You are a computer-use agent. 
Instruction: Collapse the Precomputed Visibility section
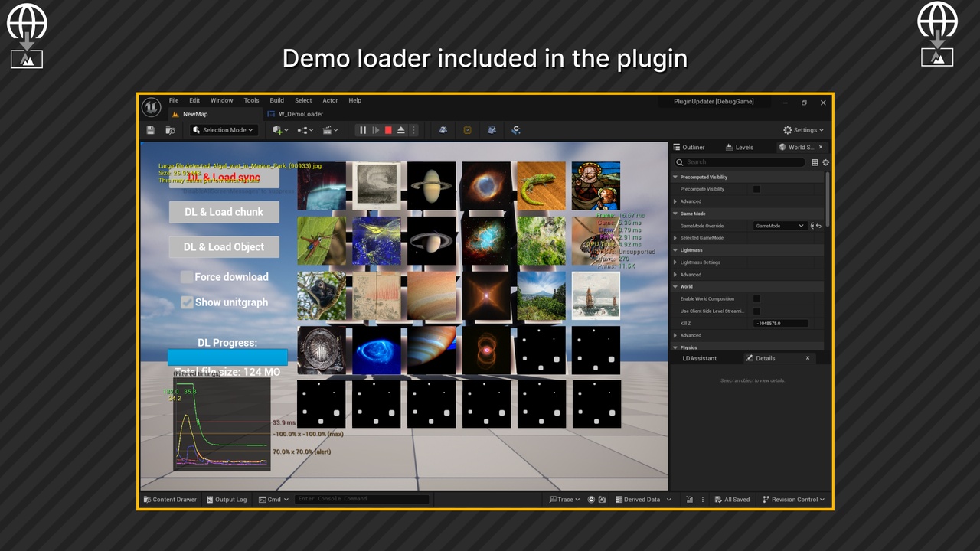click(675, 177)
